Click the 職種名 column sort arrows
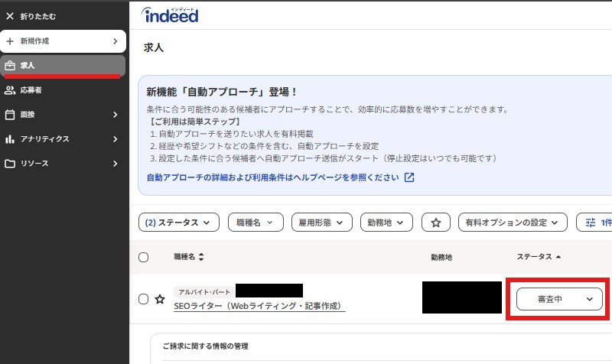Viewport: 612px width, 364px height. (x=201, y=258)
